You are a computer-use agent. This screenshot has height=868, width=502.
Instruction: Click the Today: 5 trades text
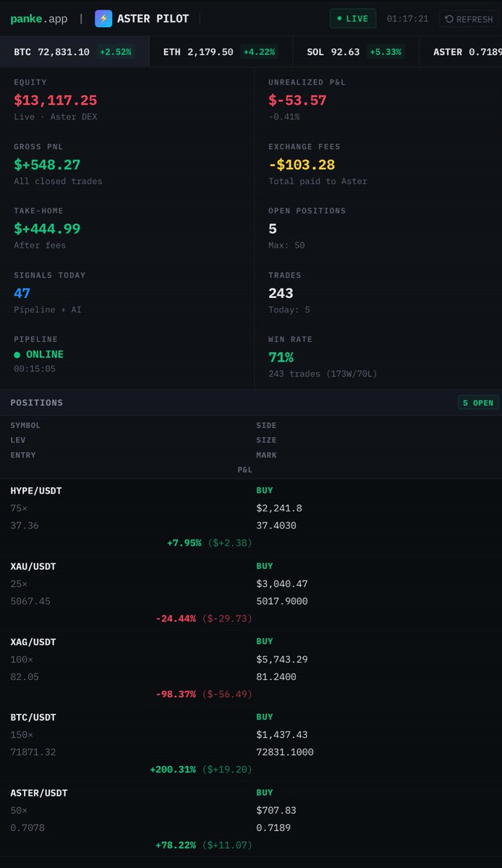pos(289,310)
